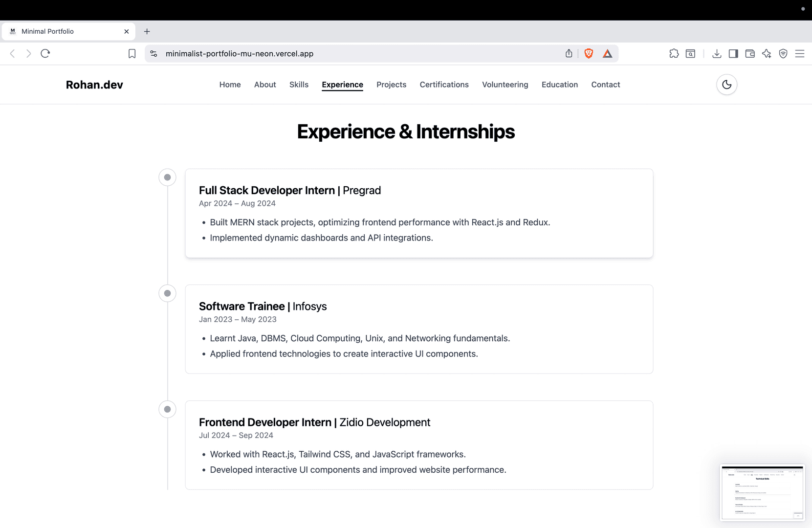Navigate to the Certifications section

pyautogui.click(x=444, y=85)
